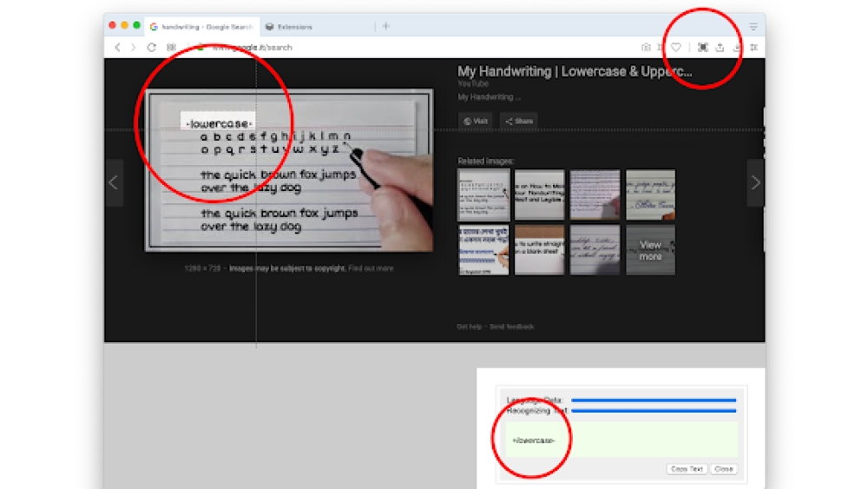Click the camera snapshot icon in address bar

(x=646, y=48)
